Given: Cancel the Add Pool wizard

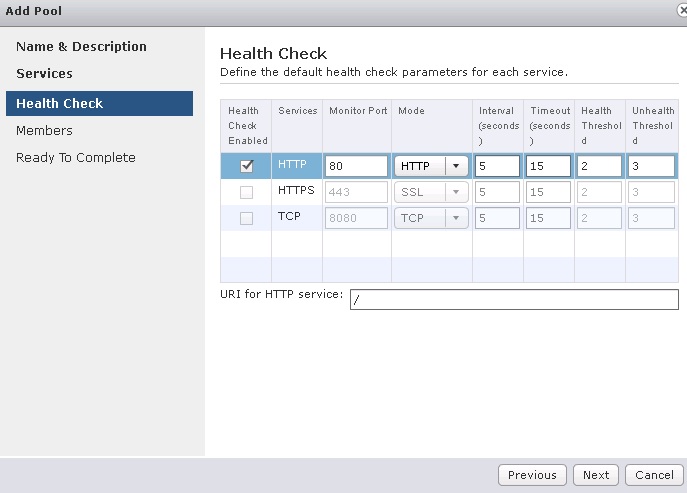Looking at the screenshot, I should [654, 475].
